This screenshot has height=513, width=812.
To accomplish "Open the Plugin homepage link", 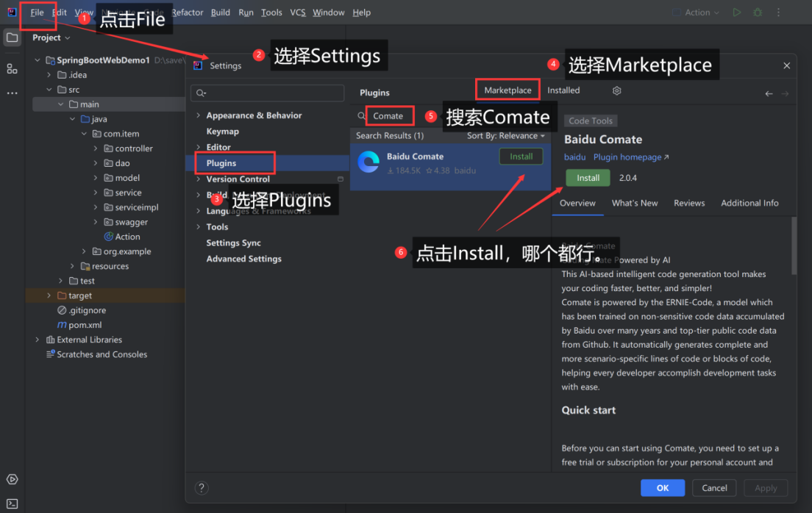I will (631, 157).
